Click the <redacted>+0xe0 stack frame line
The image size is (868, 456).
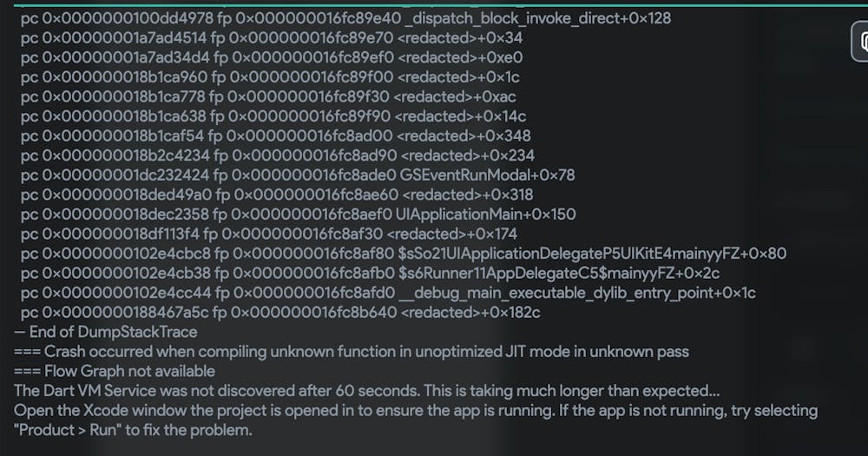[271, 57]
